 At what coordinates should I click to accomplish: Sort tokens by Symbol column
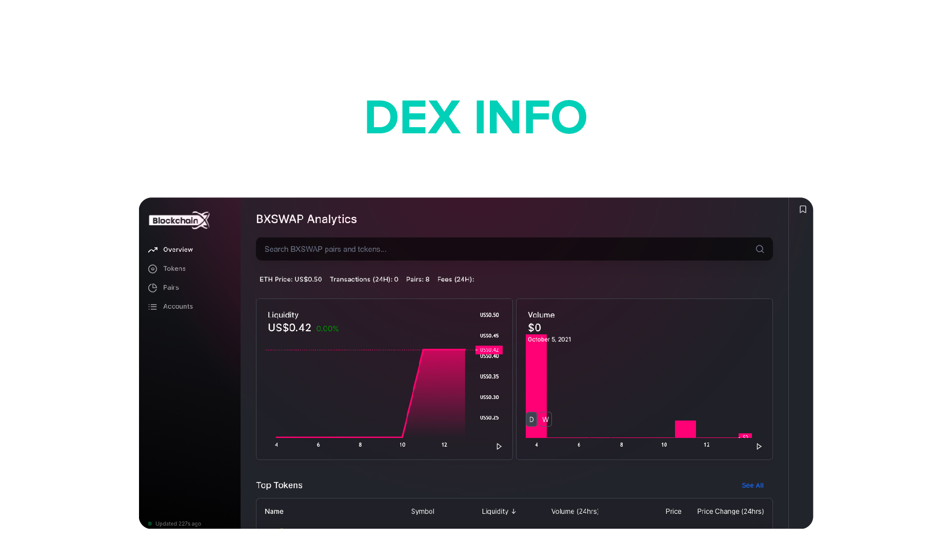[x=422, y=511]
